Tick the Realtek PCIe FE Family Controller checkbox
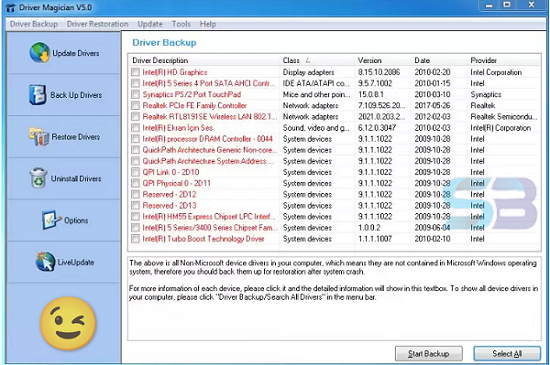The image size is (550, 365). [135, 106]
